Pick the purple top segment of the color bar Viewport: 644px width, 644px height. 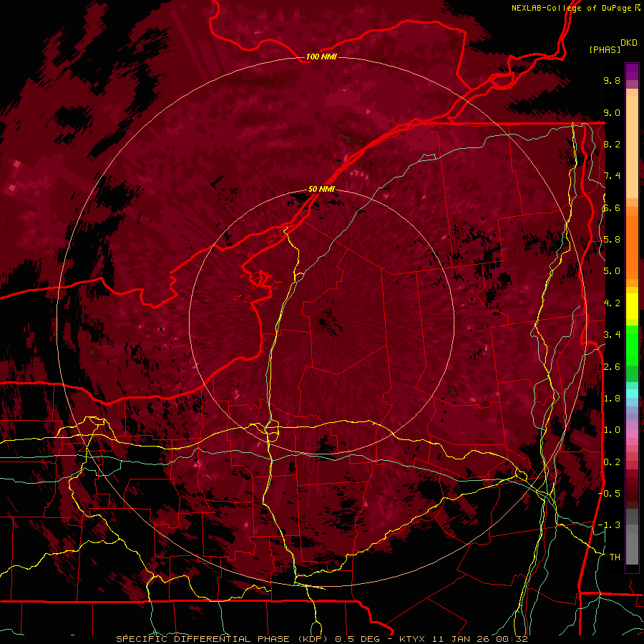pyautogui.click(x=632, y=72)
